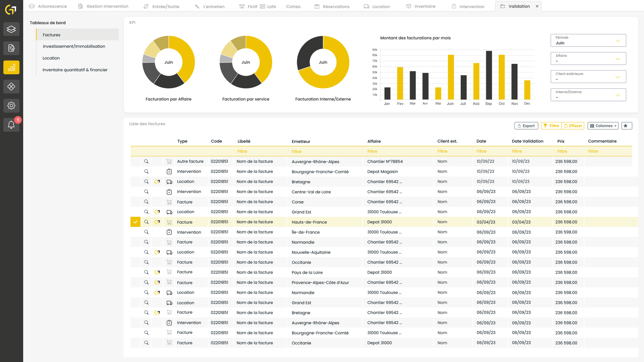Click the layers stack sidebar icon
The height and width of the screenshot is (362, 644).
11,29
